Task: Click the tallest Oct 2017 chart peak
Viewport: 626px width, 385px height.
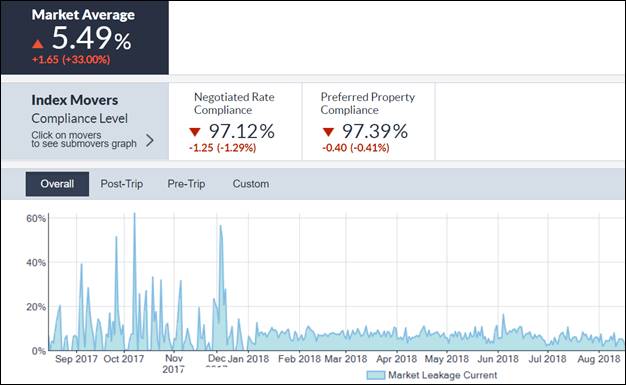Action: (x=134, y=214)
